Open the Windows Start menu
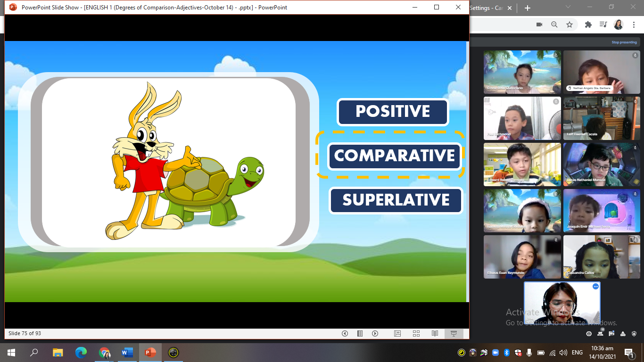Screen dimensions: 644x362 (11, 353)
